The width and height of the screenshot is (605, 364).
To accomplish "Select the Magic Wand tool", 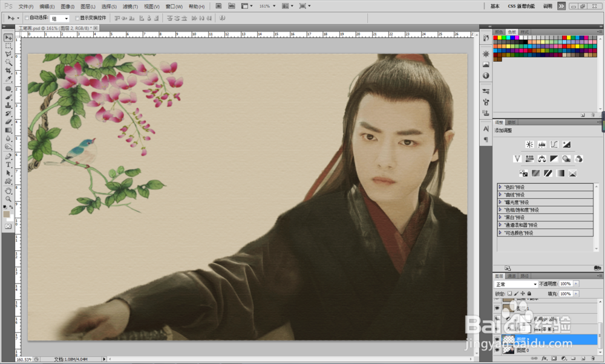I will point(8,62).
